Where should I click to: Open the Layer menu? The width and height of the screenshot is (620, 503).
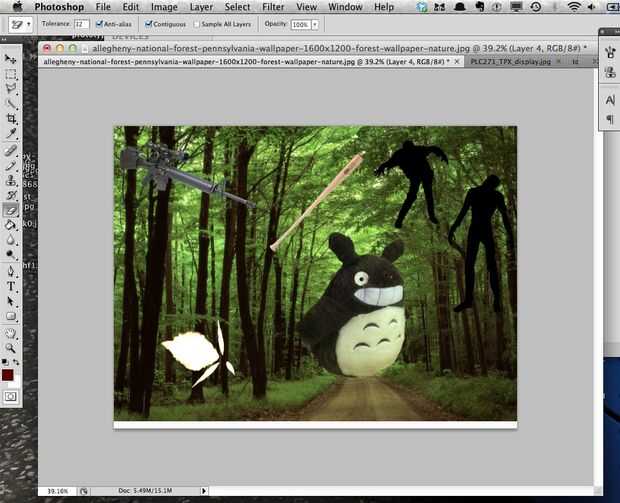[201, 7]
